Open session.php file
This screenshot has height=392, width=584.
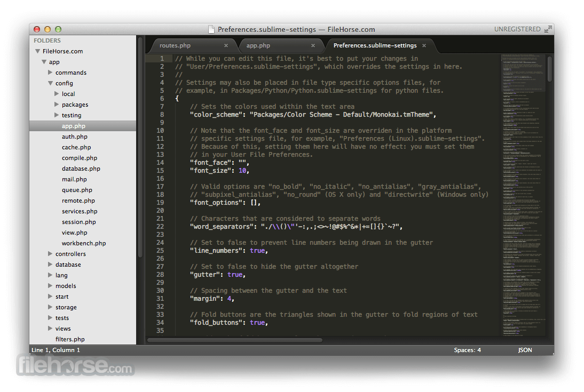78,222
